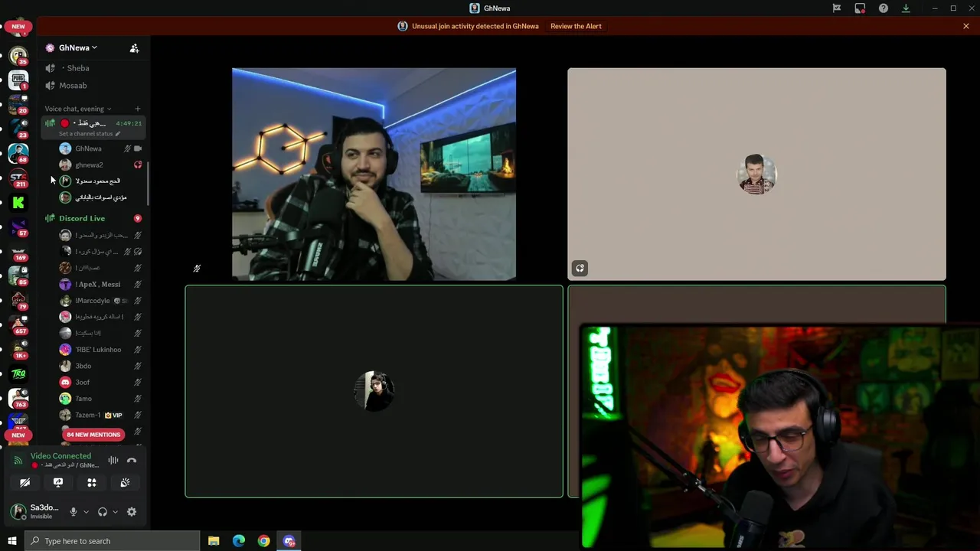Collapse the Voice chat, evening category
This screenshot has height=551, width=980.
point(77,109)
